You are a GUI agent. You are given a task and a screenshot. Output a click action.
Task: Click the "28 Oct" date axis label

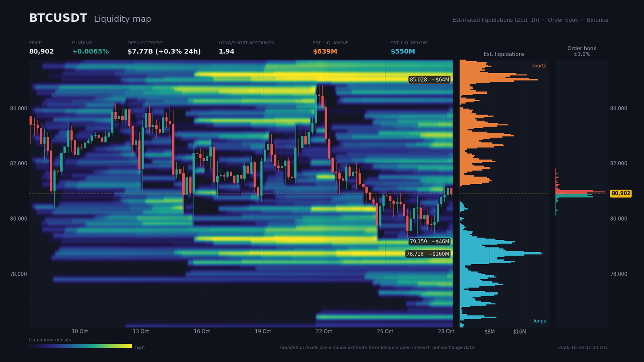(x=446, y=331)
